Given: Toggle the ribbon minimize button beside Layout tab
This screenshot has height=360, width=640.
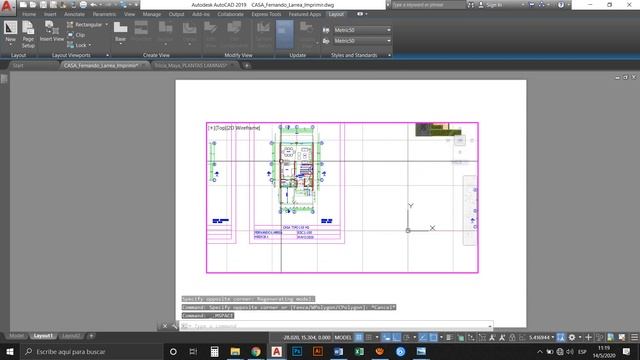Looking at the screenshot, I should (x=360, y=14).
